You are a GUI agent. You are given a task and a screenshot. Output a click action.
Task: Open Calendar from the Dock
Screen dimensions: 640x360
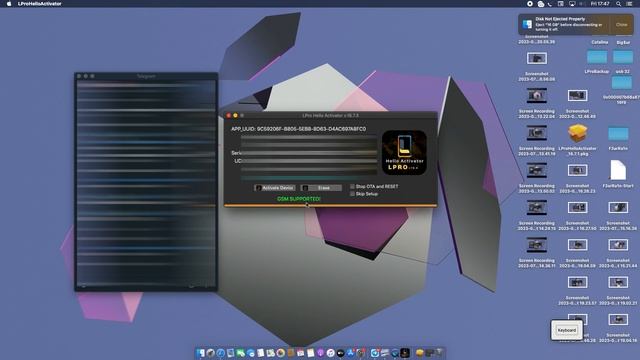click(300, 353)
